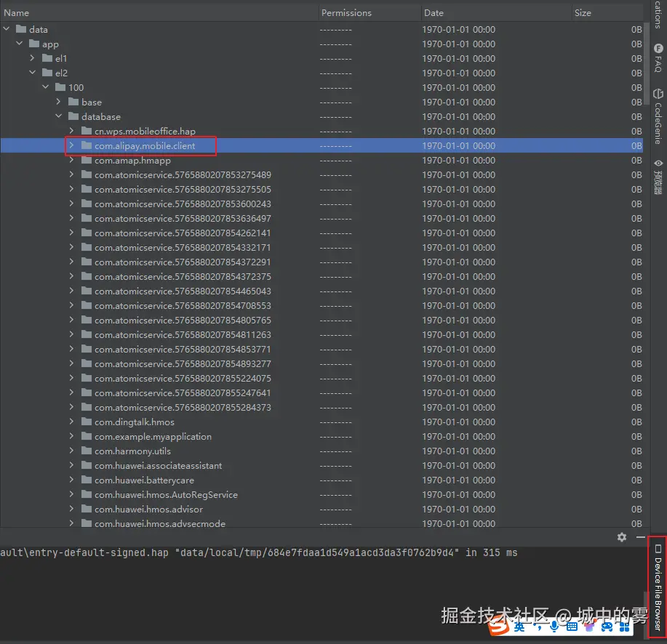Sort by the Size column header
667x644 pixels.
[x=607, y=13]
